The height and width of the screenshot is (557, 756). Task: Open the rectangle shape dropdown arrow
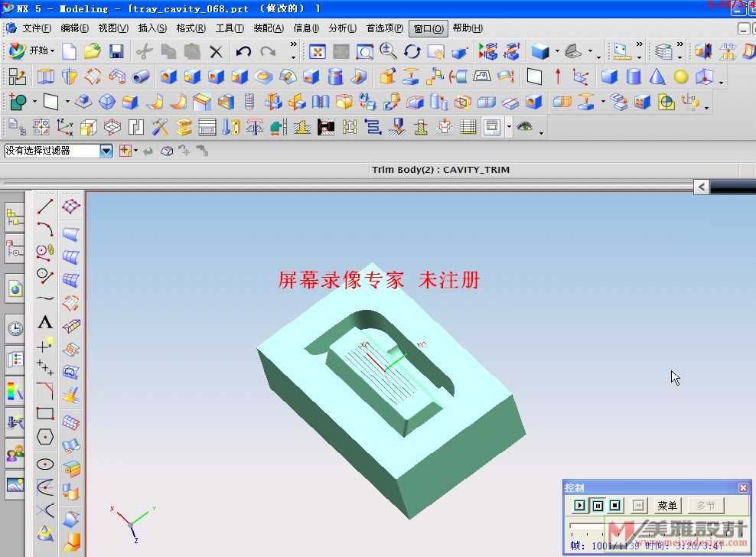coord(67,102)
